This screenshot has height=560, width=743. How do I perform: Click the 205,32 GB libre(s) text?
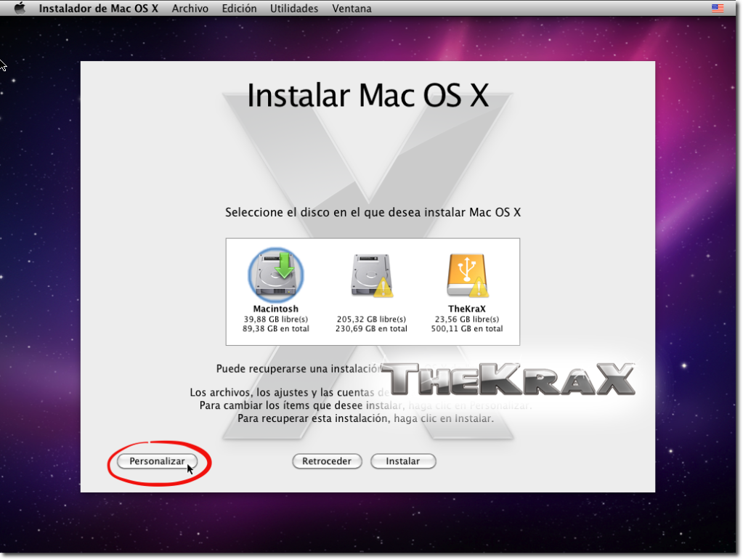[x=372, y=320]
